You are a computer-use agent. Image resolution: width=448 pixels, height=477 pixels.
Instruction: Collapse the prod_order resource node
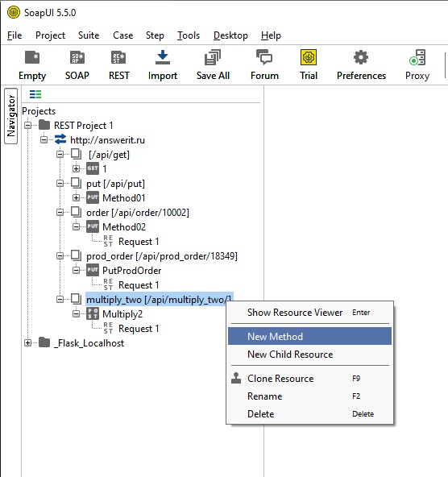tap(60, 256)
